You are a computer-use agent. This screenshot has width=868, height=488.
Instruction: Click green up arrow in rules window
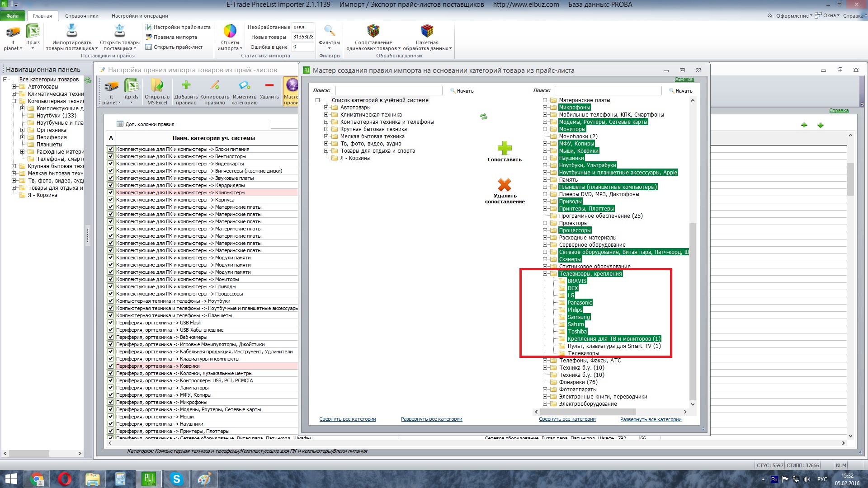(x=804, y=125)
